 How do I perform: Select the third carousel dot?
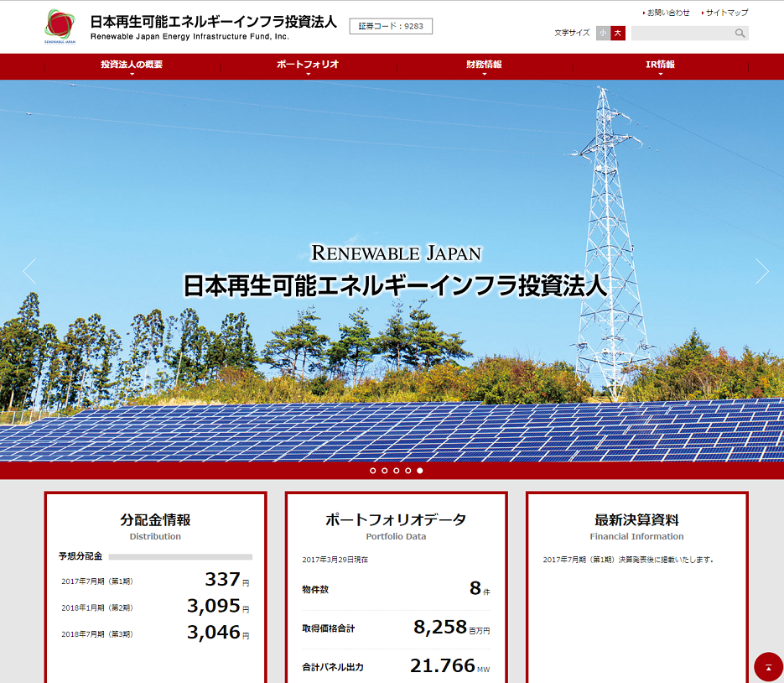[396, 471]
